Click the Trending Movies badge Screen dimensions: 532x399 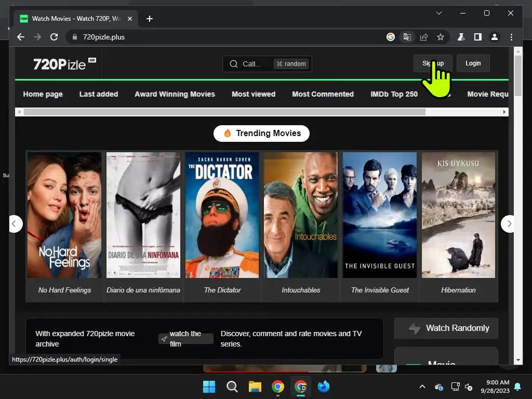[262, 134]
